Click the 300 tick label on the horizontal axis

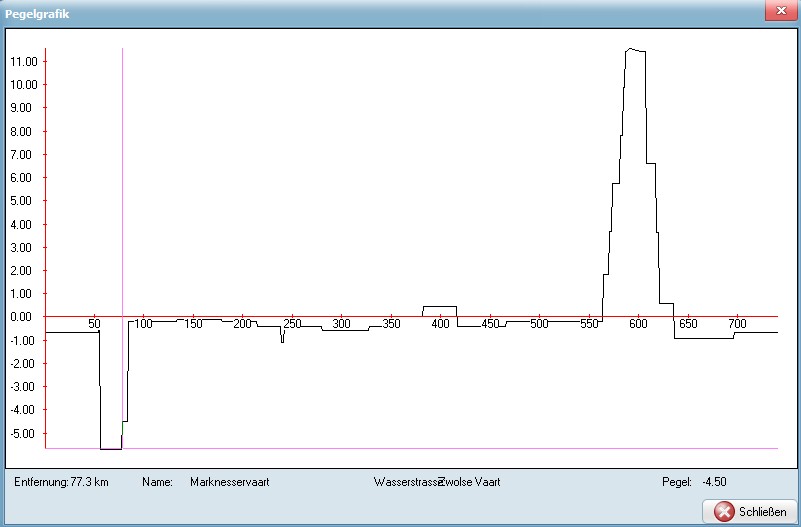(341, 325)
